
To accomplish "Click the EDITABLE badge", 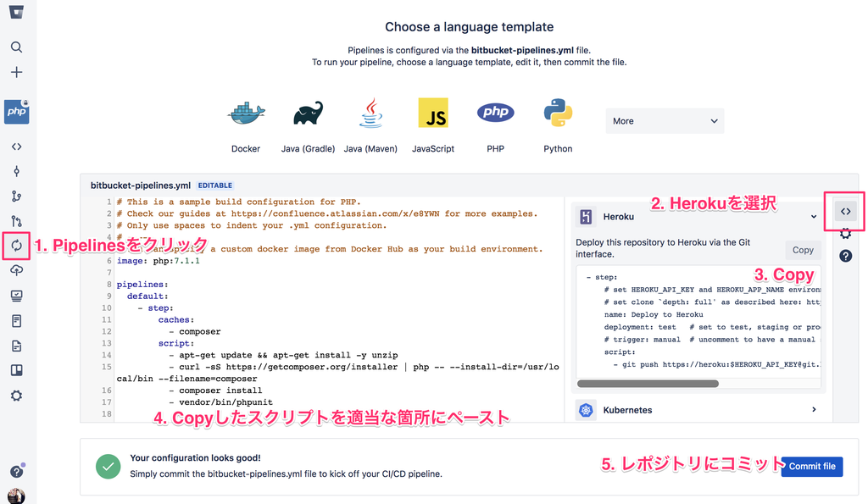I will click(215, 186).
